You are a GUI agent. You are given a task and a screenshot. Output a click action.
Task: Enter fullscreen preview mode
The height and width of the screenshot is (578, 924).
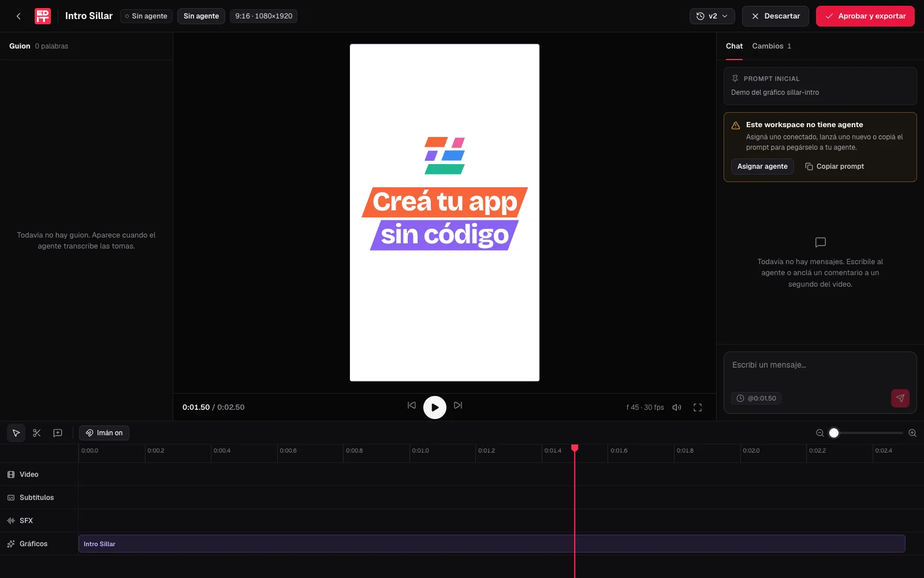pos(698,407)
